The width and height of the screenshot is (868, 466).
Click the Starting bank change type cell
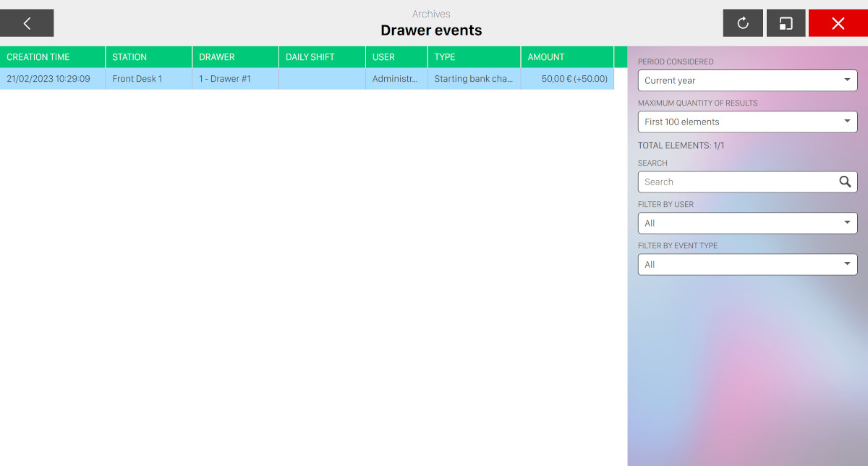click(x=473, y=79)
